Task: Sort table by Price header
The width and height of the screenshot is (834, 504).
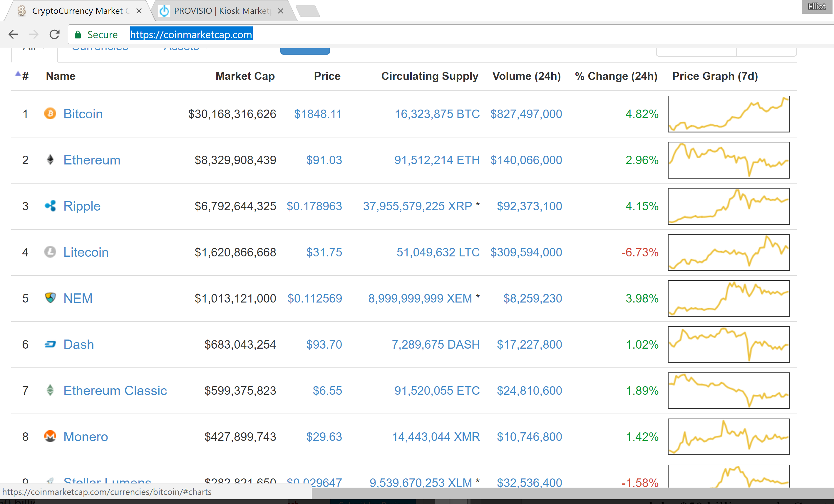Action: (x=327, y=76)
